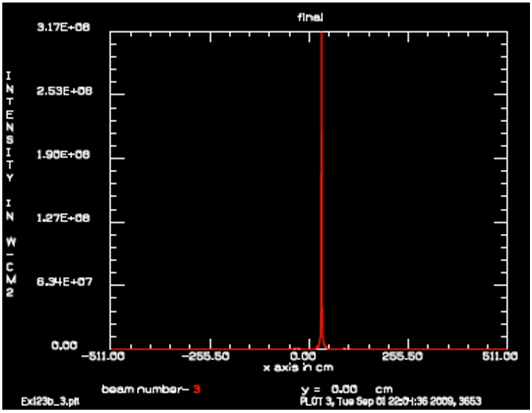This screenshot has height=413, width=532.
Task: Click the vertical 'INTENSITY IN W-CM2' label
Action: (10, 184)
